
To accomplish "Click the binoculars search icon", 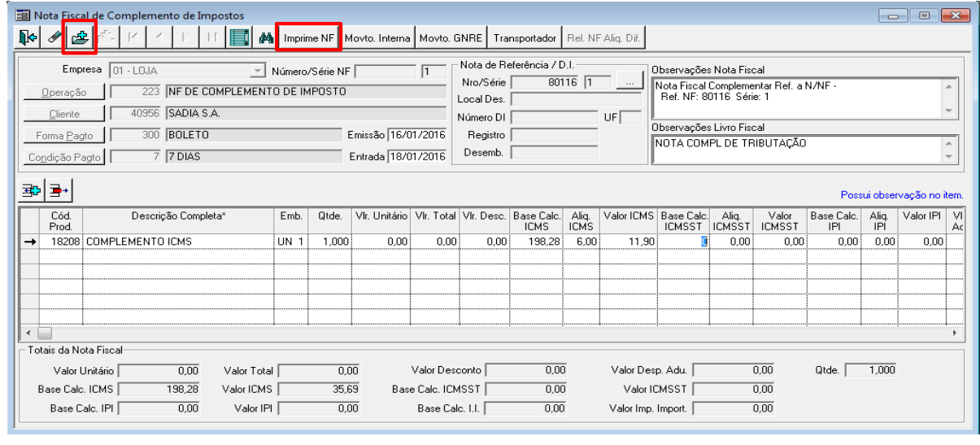I will click(265, 37).
